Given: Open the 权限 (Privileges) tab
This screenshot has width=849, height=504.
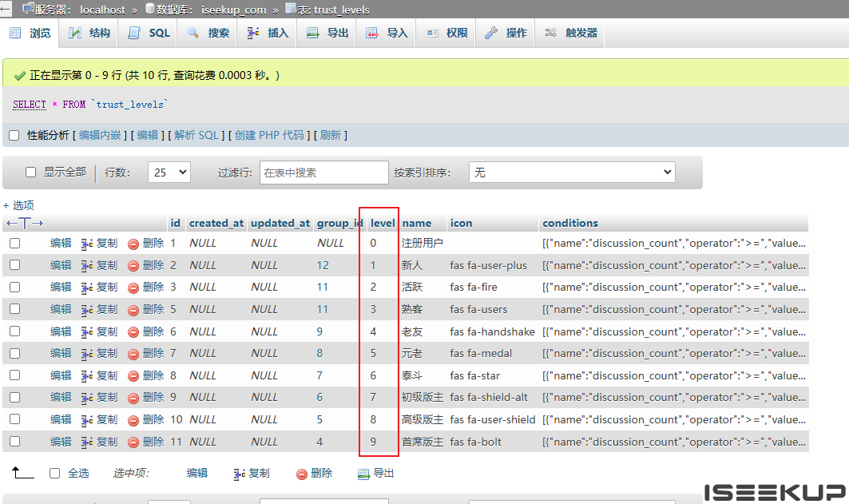Looking at the screenshot, I should (x=446, y=33).
